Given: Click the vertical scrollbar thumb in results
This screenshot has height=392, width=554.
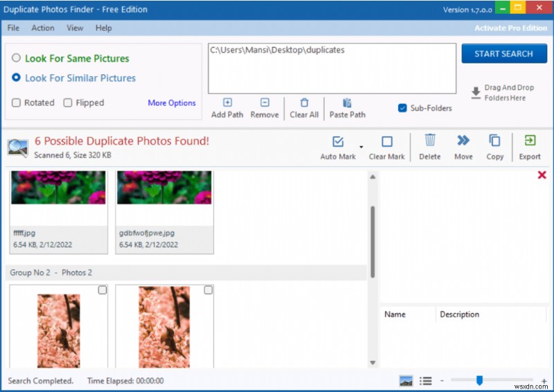Looking at the screenshot, I should coord(373,242).
